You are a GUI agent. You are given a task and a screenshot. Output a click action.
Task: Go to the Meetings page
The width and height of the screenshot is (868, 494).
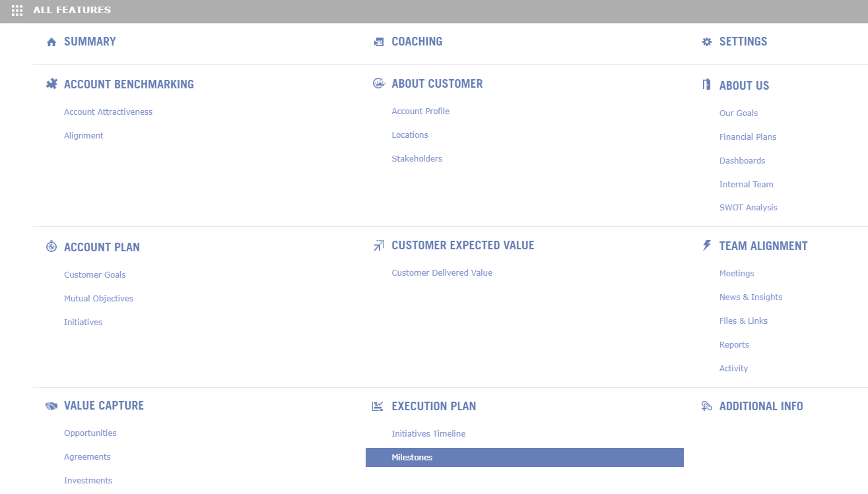[x=737, y=274]
